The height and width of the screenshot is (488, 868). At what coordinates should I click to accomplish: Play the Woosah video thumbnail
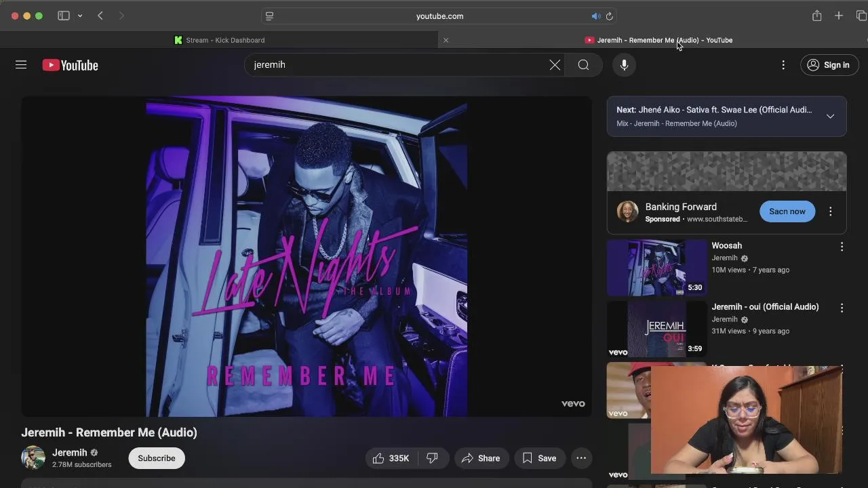[x=656, y=268]
